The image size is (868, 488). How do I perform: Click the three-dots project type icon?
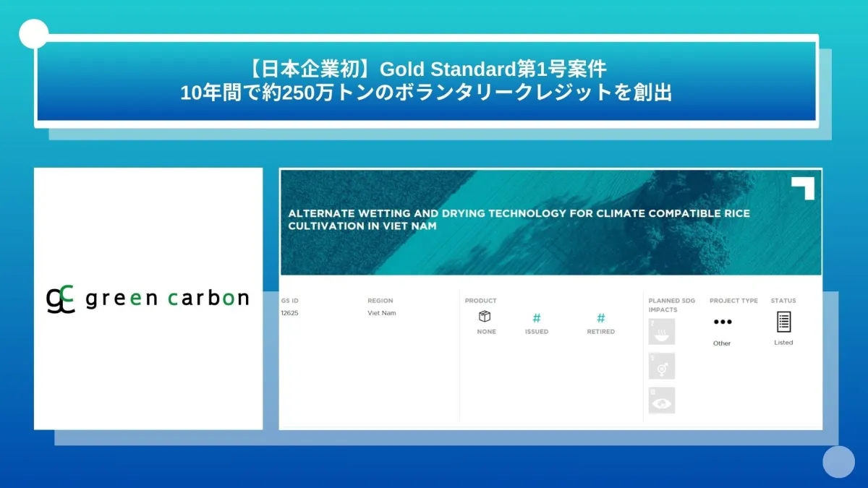pyautogui.click(x=722, y=322)
